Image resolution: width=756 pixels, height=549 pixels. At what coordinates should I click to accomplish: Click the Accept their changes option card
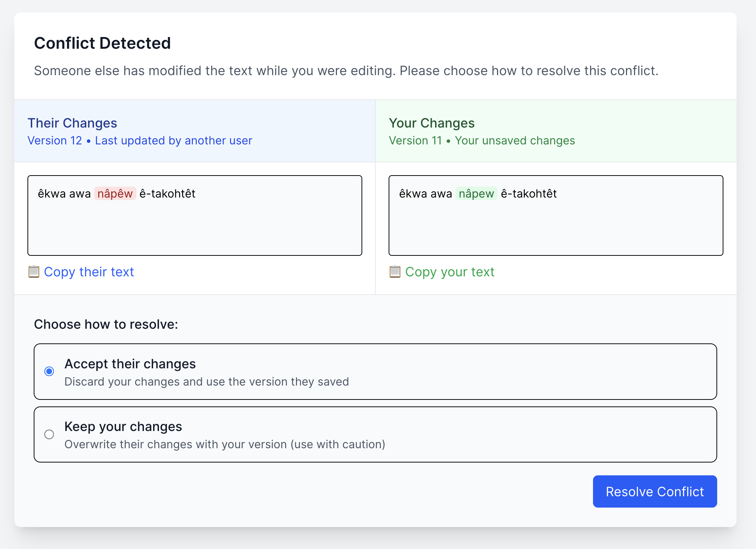click(x=513, y=371)
